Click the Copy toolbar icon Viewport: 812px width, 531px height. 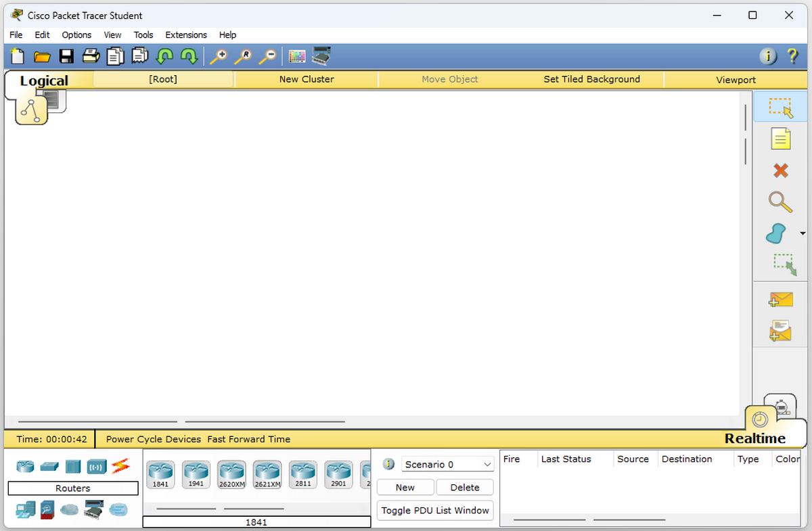click(116, 56)
